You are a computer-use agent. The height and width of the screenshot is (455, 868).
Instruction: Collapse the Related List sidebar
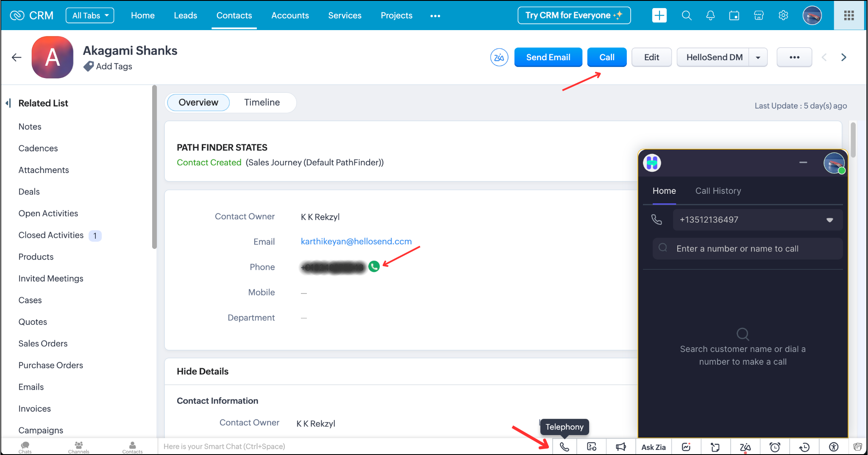coord(8,103)
